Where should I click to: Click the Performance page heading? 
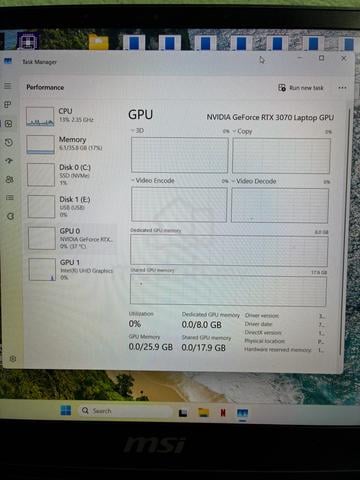pyautogui.click(x=45, y=87)
